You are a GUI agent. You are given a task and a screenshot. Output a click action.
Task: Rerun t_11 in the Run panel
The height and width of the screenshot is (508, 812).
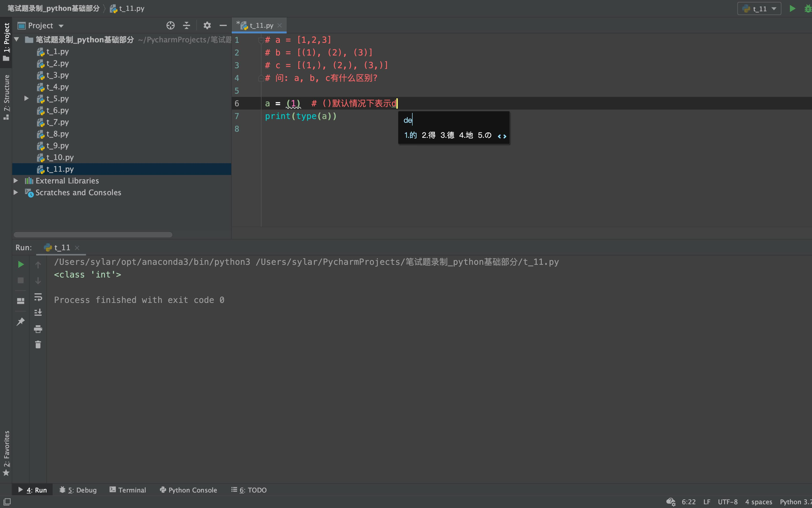click(x=21, y=264)
